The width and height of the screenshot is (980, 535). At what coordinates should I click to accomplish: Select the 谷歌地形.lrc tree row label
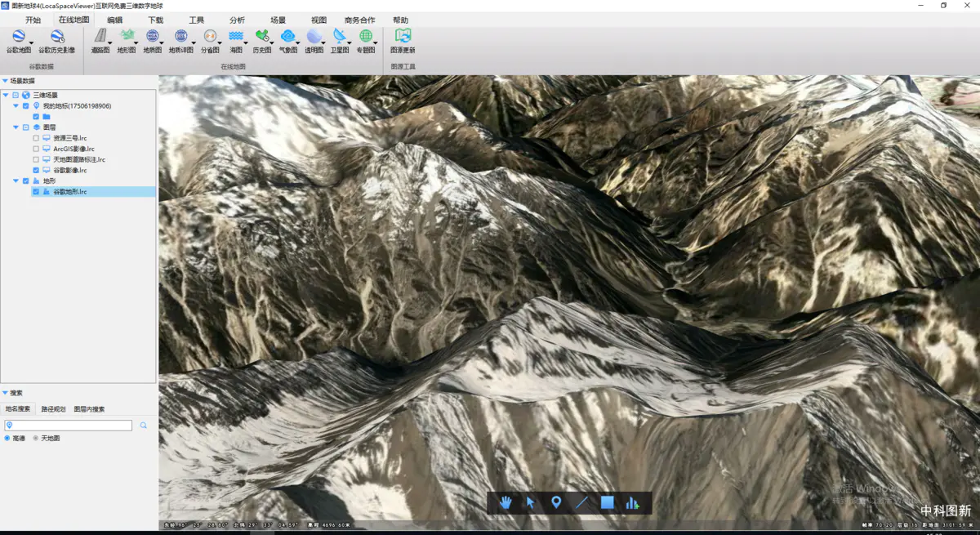point(70,191)
